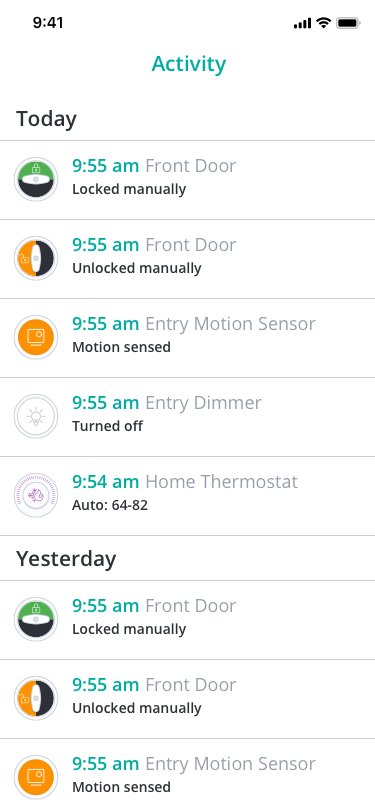This screenshot has width=375, height=812.
Task: Select the 'Yesterday' section header
Action: tap(66, 559)
